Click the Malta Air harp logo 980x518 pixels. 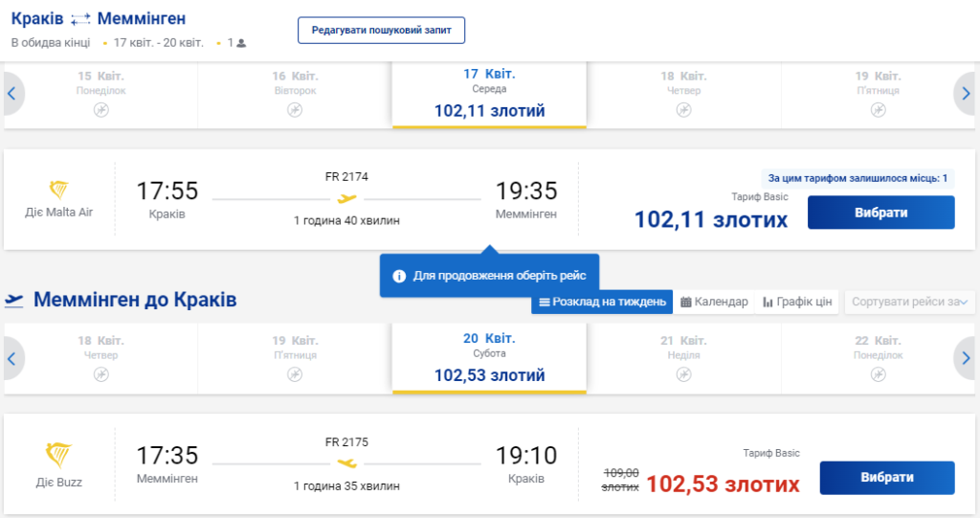58,190
